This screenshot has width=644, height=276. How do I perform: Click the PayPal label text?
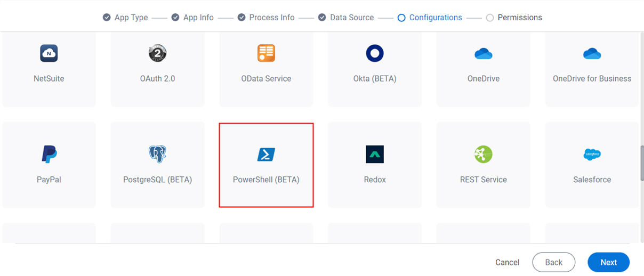click(x=49, y=180)
